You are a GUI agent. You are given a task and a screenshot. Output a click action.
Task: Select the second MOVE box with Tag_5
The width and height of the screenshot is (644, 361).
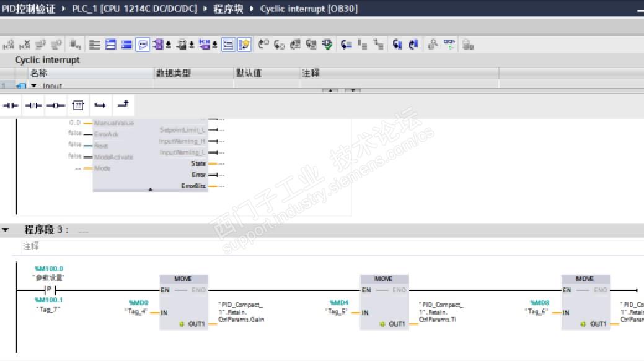pos(384,302)
